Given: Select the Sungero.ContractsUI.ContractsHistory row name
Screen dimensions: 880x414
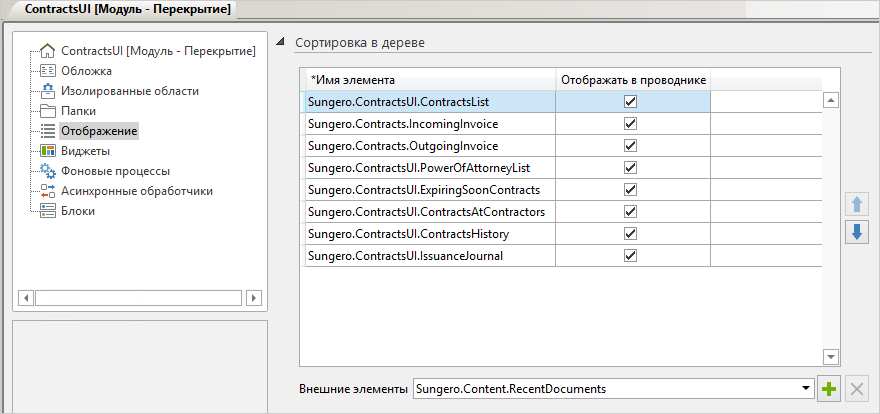Looking at the screenshot, I should click(x=409, y=234).
